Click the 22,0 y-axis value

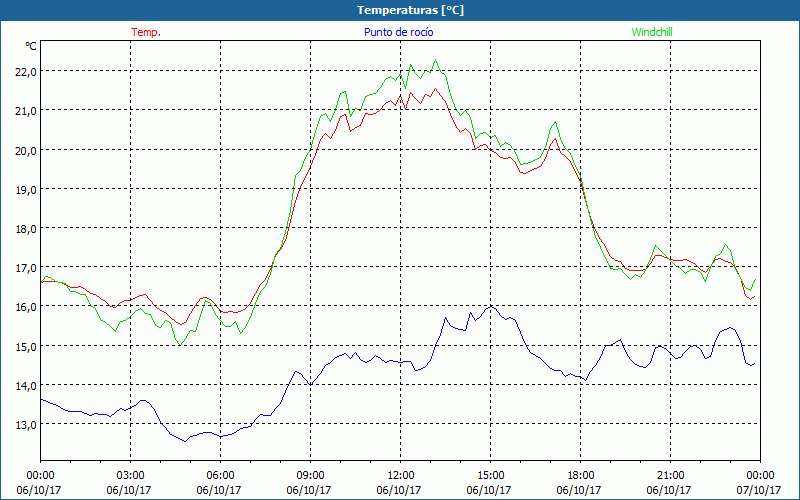click(26, 72)
